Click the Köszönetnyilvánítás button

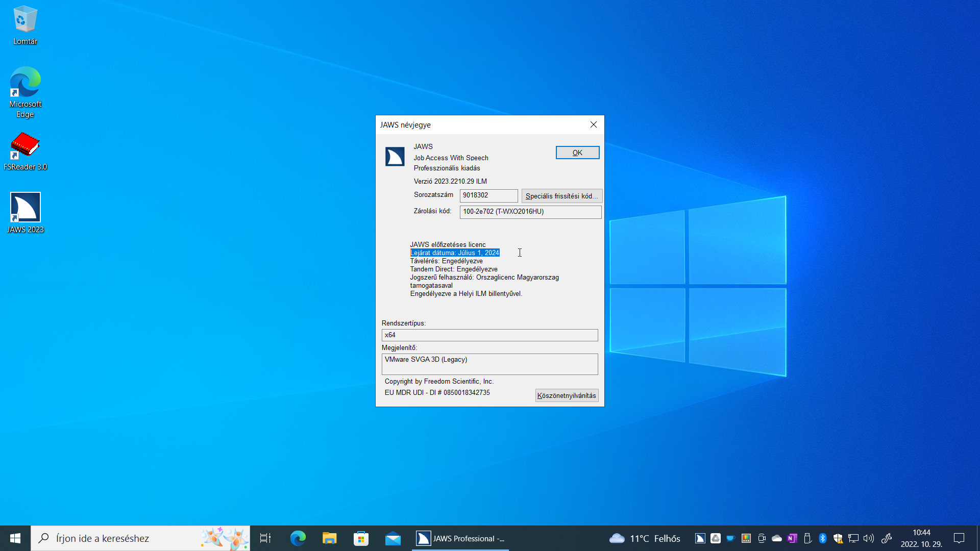point(567,395)
